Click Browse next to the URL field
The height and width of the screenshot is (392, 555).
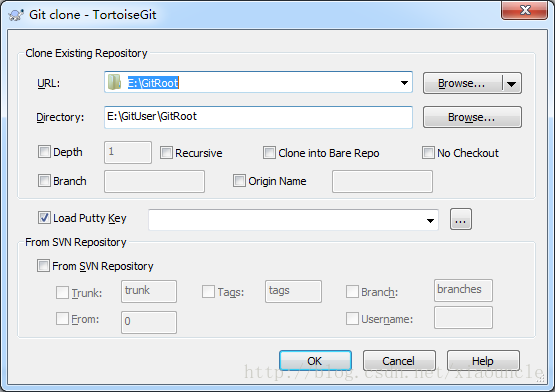point(462,84)
